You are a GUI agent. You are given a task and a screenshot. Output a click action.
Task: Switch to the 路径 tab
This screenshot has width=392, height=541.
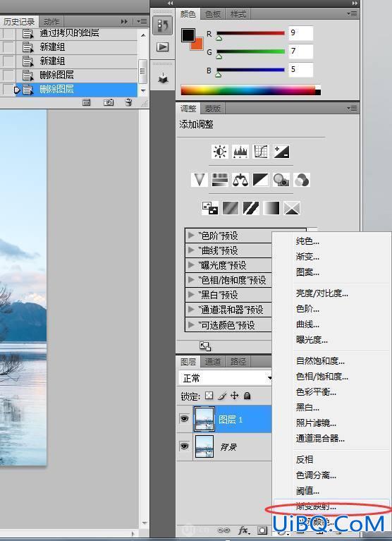tap(238, 362)
